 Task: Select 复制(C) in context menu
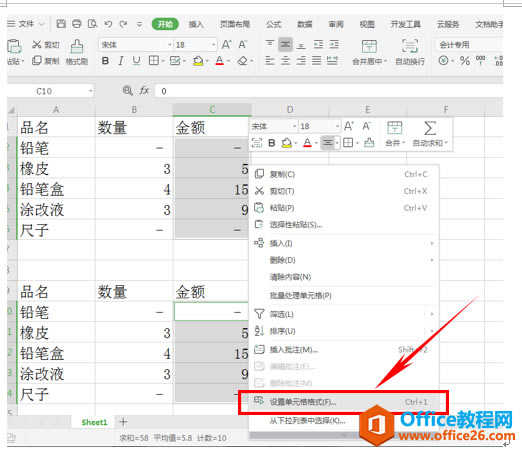344,174
